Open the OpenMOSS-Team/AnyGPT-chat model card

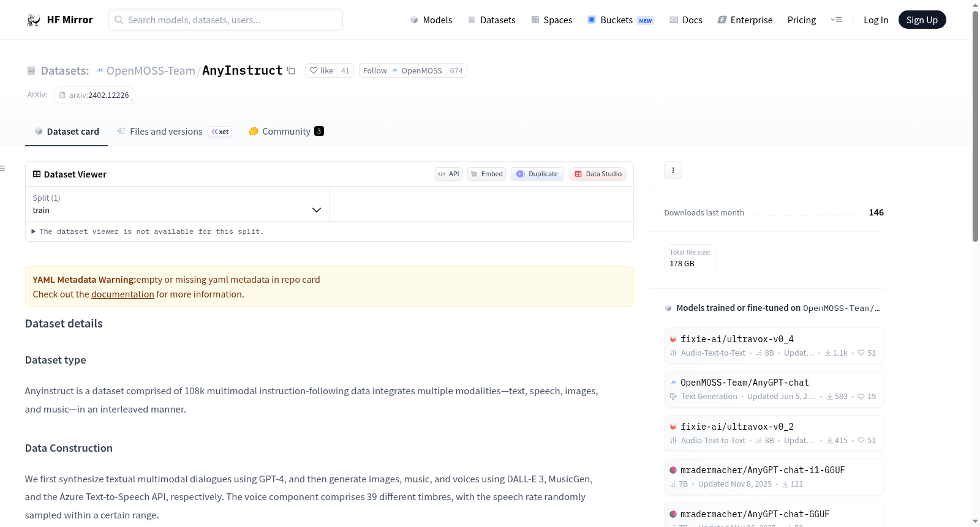click(x=774, y=389)
